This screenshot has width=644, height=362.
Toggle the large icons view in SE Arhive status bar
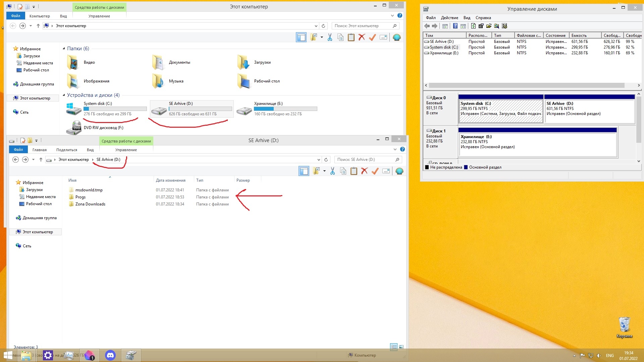click(401, 347)
